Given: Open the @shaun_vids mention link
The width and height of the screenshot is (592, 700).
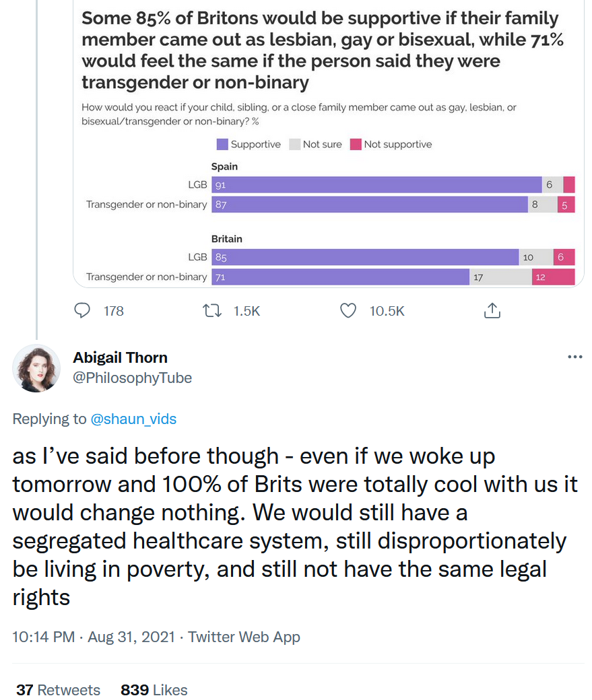Looking at the screenshot, I should point(133,419).
